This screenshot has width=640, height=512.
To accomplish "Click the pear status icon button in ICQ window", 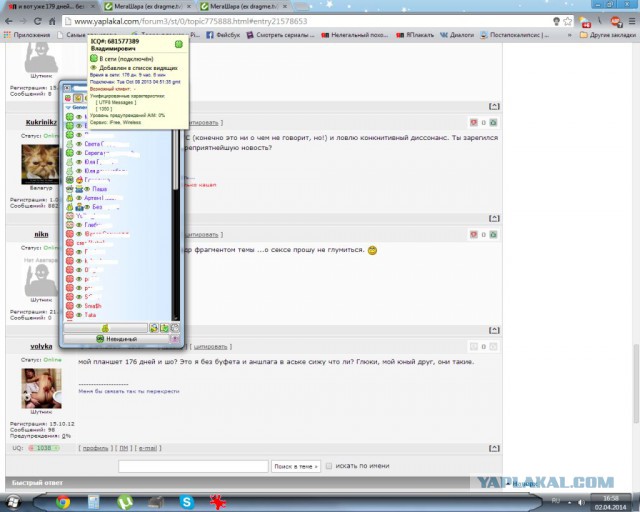I will (x=105, y=328).
